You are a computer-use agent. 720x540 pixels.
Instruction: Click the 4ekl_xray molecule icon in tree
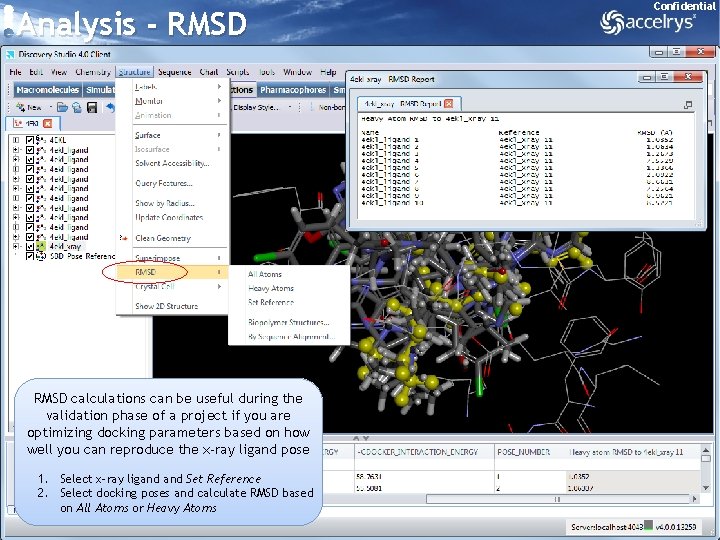[x=41, y=247]
